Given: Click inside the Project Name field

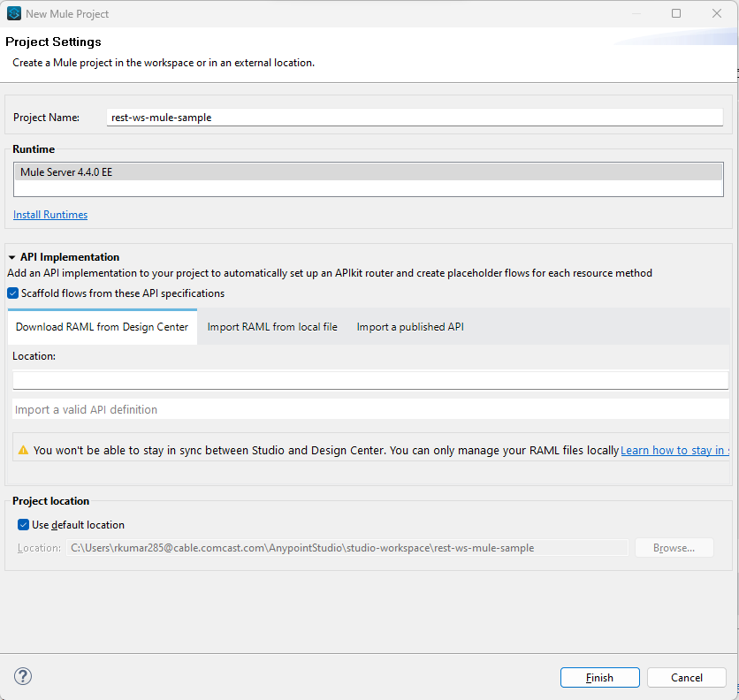Looking at the screenshot, I should click(354, 117).
